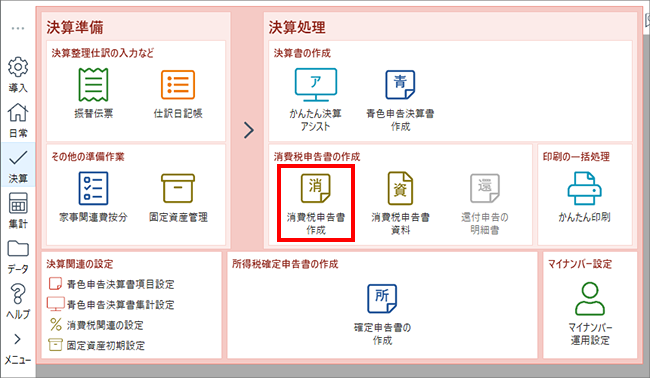Switch to 日常 sidebar section
Viewport: 650px width, 378px height.
tap(18, 120)
